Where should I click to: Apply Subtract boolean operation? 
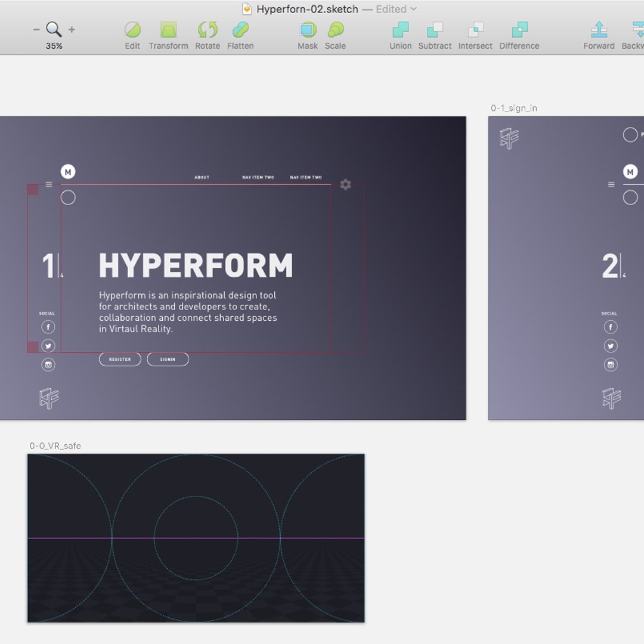(435, 30)
